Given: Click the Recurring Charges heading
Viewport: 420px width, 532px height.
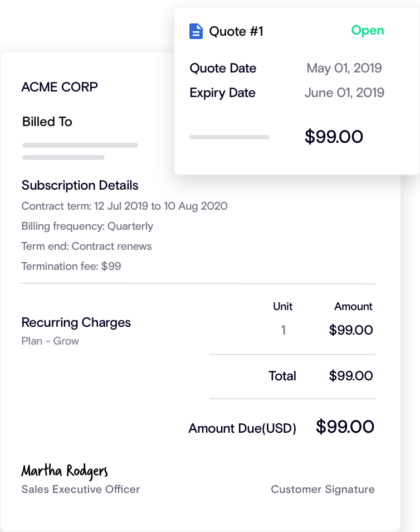Looking at the screenshot, I should point(76,322).
